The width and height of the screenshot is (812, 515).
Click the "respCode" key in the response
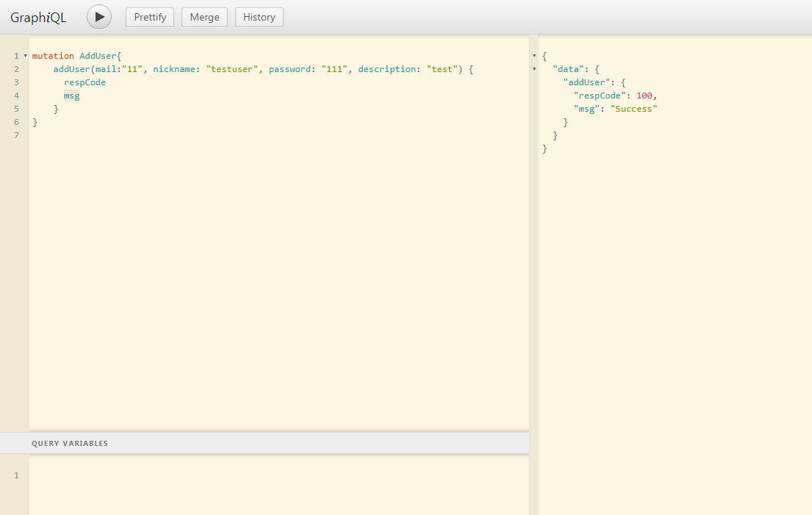click(600, 96)
